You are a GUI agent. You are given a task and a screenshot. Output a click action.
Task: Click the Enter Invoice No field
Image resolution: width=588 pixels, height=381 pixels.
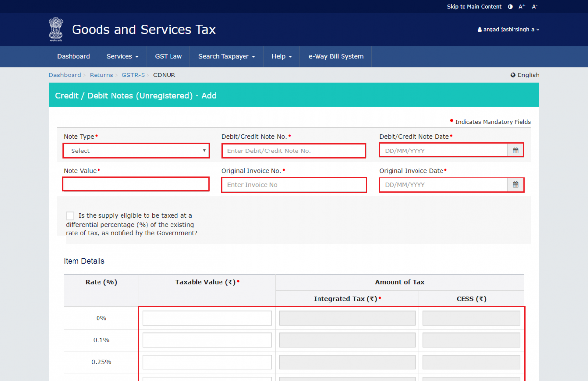[294, 184]
